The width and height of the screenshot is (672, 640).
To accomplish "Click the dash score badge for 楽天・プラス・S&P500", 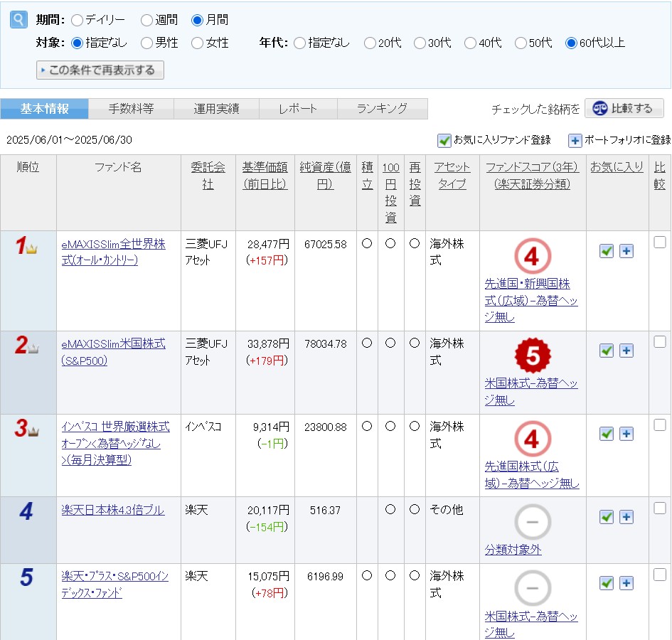I will point(533,588).
